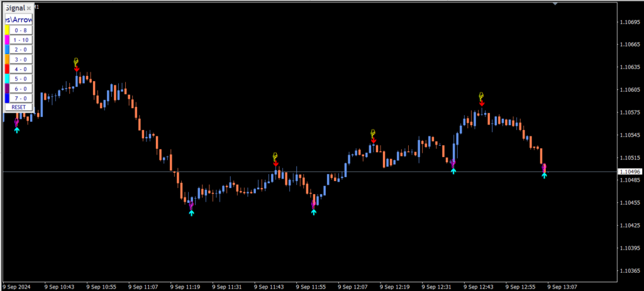Select the cyan buy arrow near 11:19

pos(191,213)
